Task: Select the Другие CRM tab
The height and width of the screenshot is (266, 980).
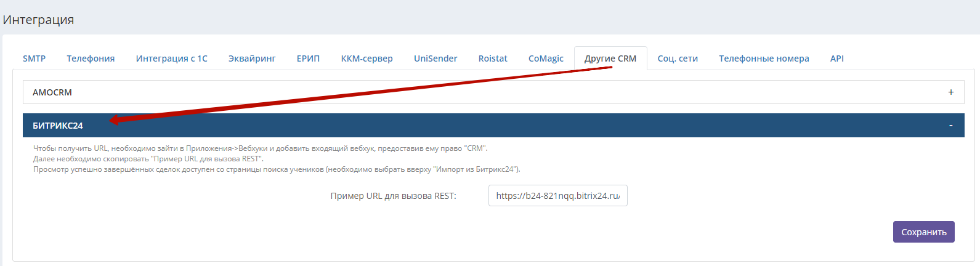Action: 610,58
